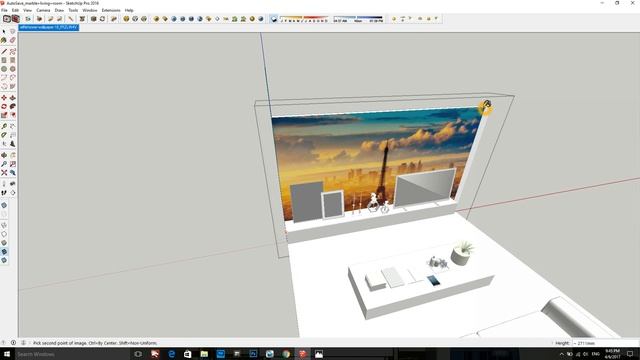This screenshot has width=640, height=360.
Task: Select the Circle tool
Action: click(4, 69)
